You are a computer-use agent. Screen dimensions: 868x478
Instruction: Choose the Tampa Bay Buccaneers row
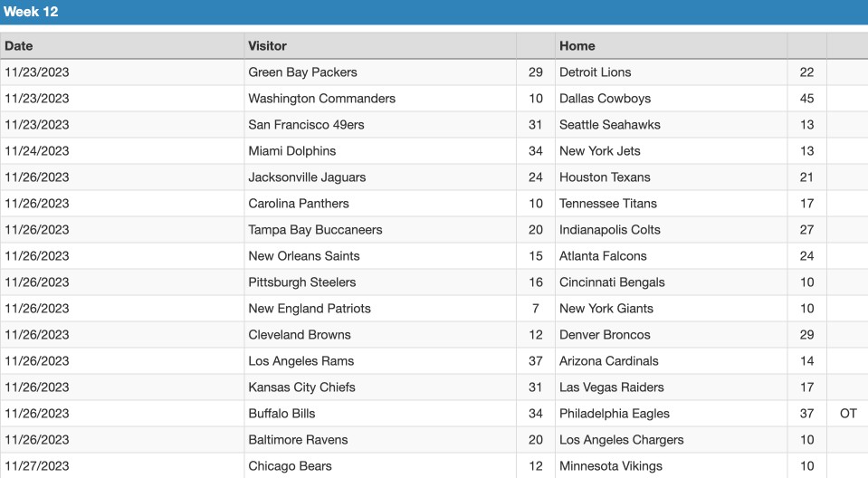pos(434,230)
